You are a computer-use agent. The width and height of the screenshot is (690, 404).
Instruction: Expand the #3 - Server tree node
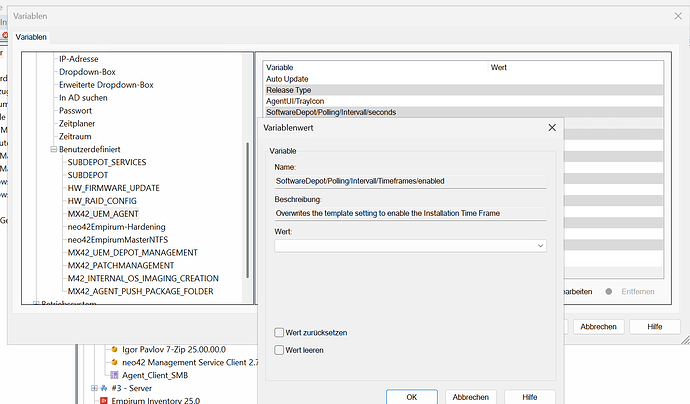point(94,388)
